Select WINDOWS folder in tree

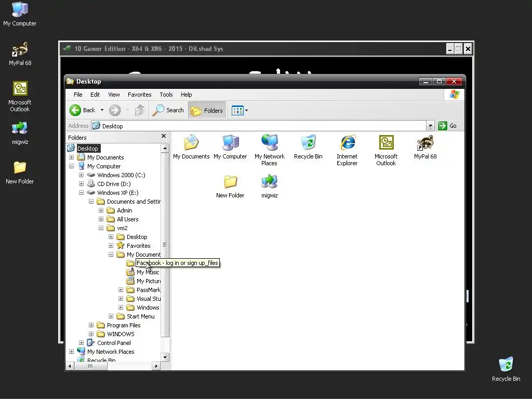coord(121,334)
